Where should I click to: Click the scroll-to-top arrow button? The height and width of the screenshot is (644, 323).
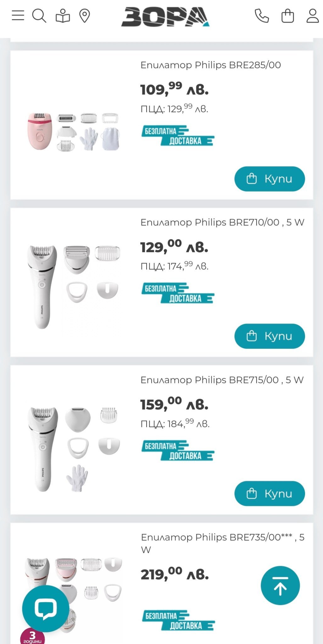point(280,586)
